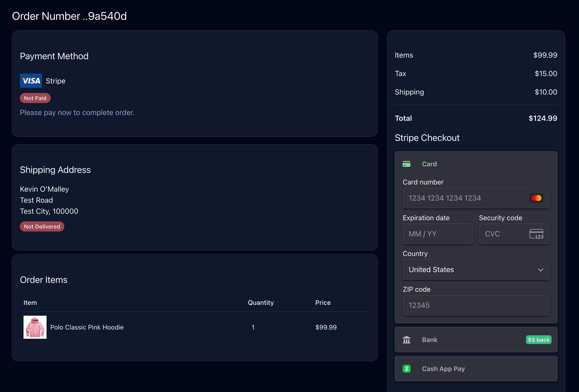This screenshot has height=392, width=579.
Task: Click the Not Delivered status badge
Action: pyautogui.click(x=42, y=226)
